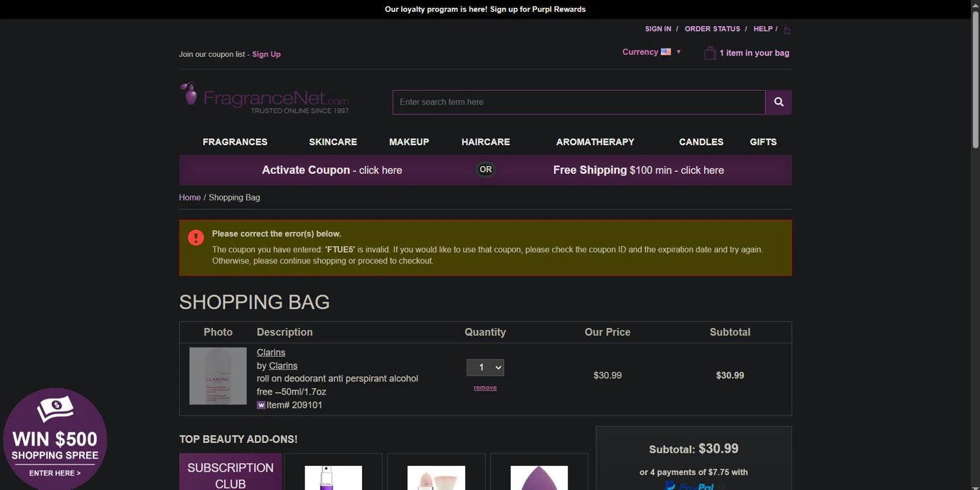This screenshot has height=490, width=980.
Task: Click the Activate Coupon banner
Action: 332,170
